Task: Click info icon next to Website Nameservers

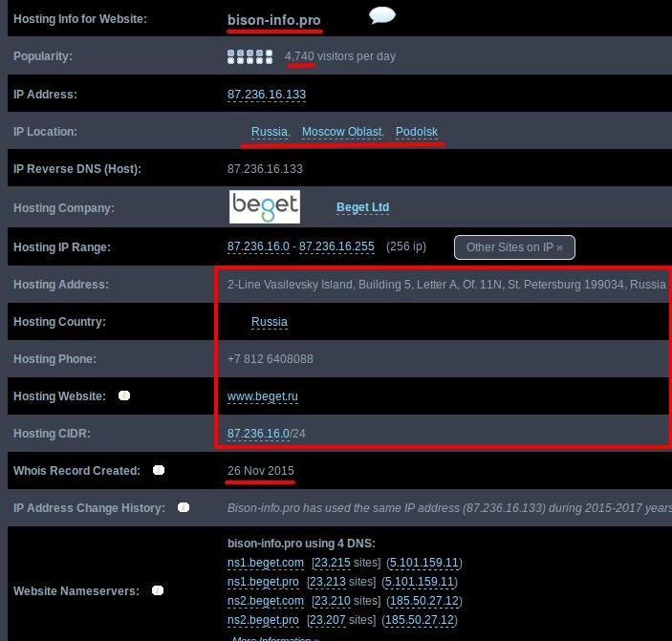Action: coord(158,590)
